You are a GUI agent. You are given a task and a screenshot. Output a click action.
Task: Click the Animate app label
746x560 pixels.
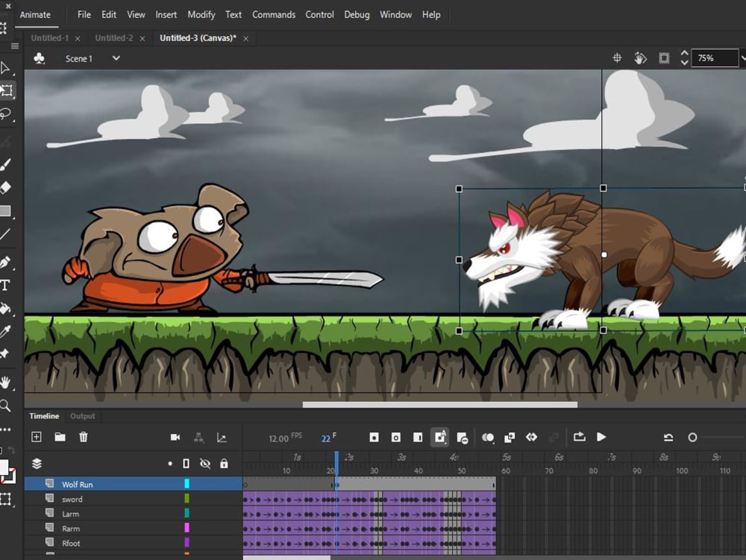(35, 15)
